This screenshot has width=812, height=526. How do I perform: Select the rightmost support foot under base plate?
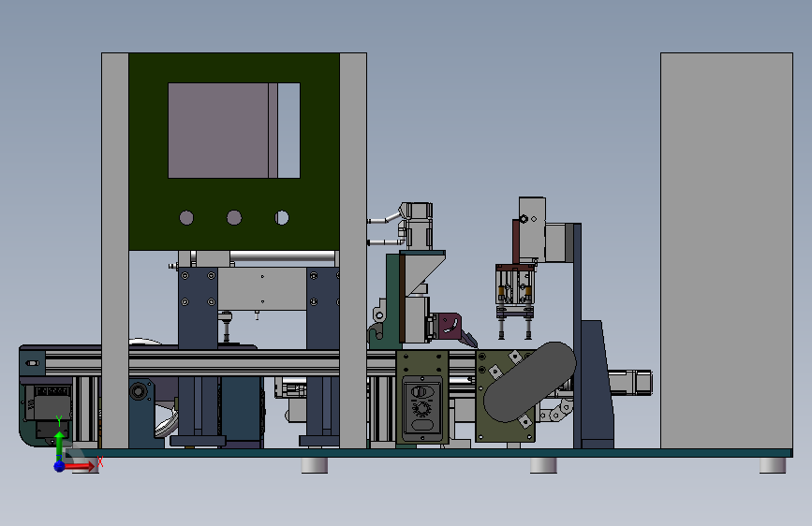[x=773, y=465]
